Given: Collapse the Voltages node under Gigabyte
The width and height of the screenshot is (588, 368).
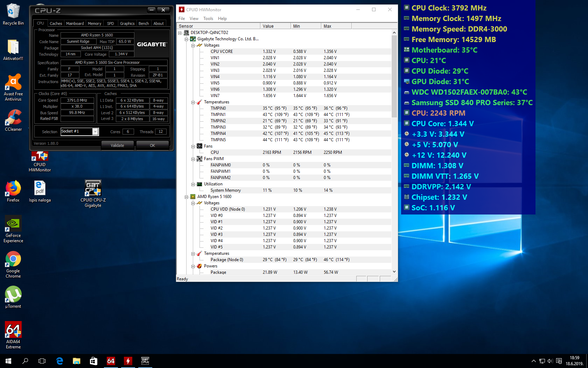Looking at the screenshot, I should (193, 45).
